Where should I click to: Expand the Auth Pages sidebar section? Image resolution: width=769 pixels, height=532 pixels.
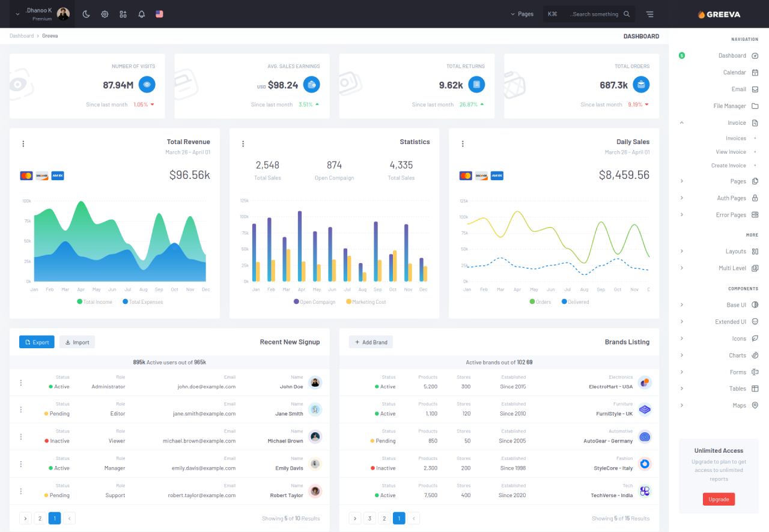coord(719,198)
